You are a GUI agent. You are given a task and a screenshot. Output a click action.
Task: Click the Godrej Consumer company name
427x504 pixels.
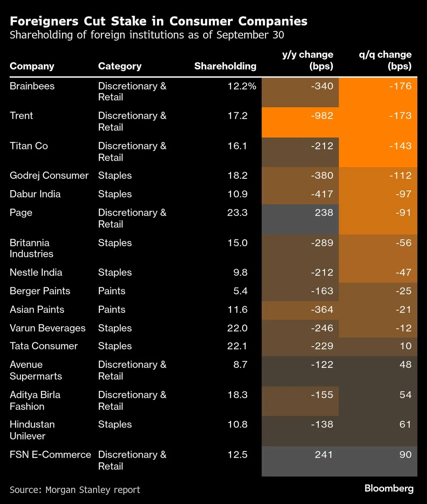point(49,176)
